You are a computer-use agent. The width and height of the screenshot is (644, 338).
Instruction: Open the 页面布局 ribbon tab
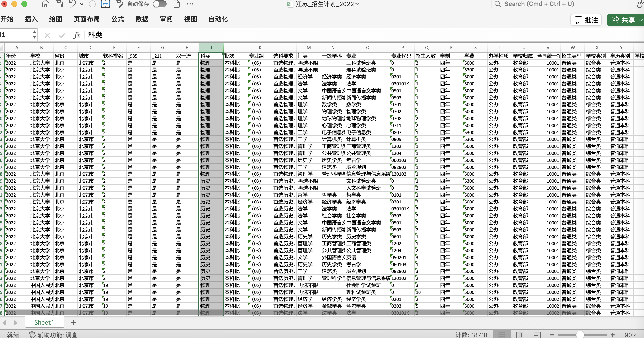87,19
